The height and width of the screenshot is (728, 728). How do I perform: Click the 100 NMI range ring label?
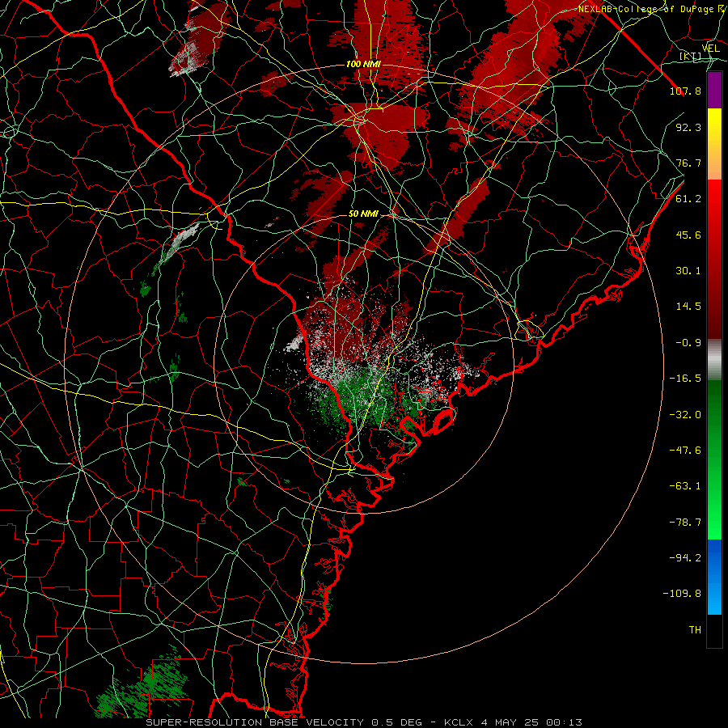click(x=363, y=64)
